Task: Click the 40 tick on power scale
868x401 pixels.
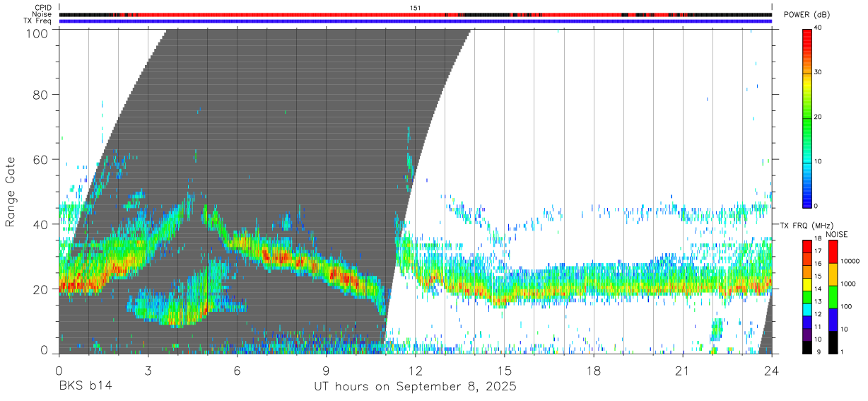Action: [819, 28]
